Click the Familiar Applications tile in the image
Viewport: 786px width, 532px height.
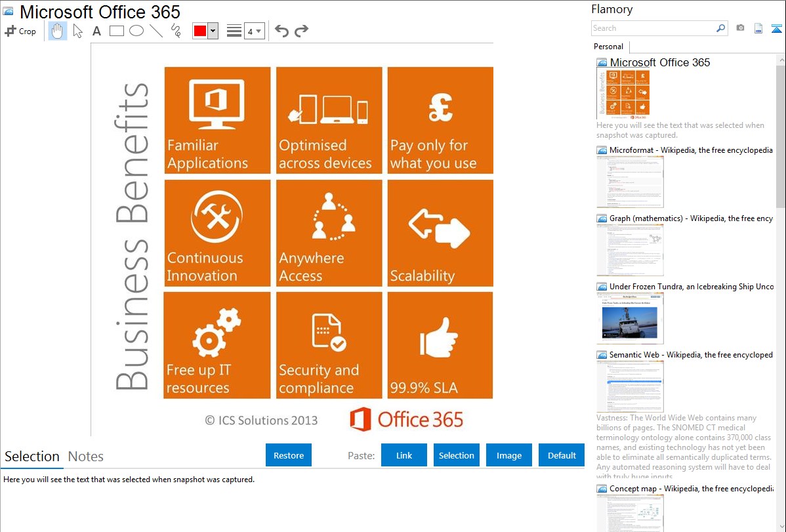[x=217, y=120]
